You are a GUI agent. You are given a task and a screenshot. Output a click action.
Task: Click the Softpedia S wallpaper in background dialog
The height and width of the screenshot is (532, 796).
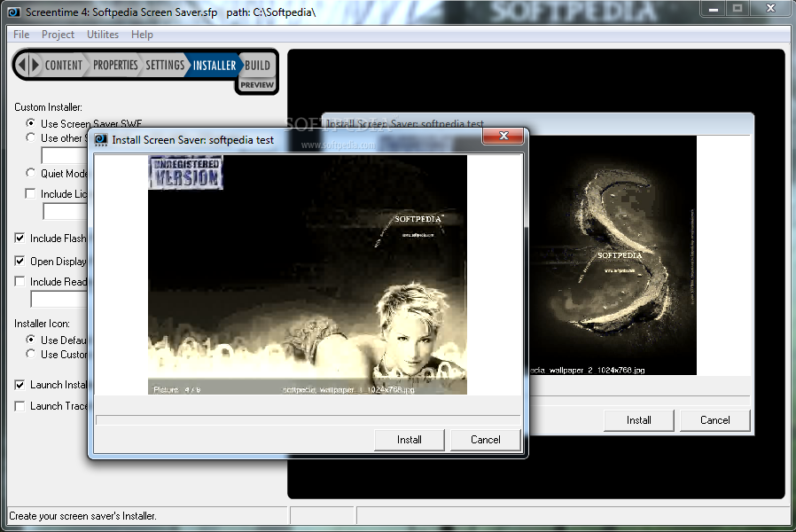[x=613, y=255]
